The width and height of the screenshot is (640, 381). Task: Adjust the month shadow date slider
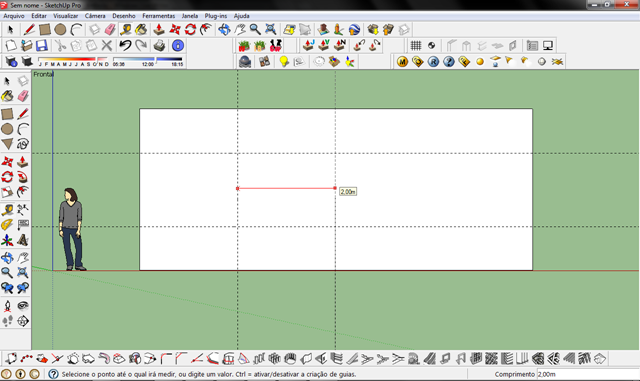click(x=73, y=62)
